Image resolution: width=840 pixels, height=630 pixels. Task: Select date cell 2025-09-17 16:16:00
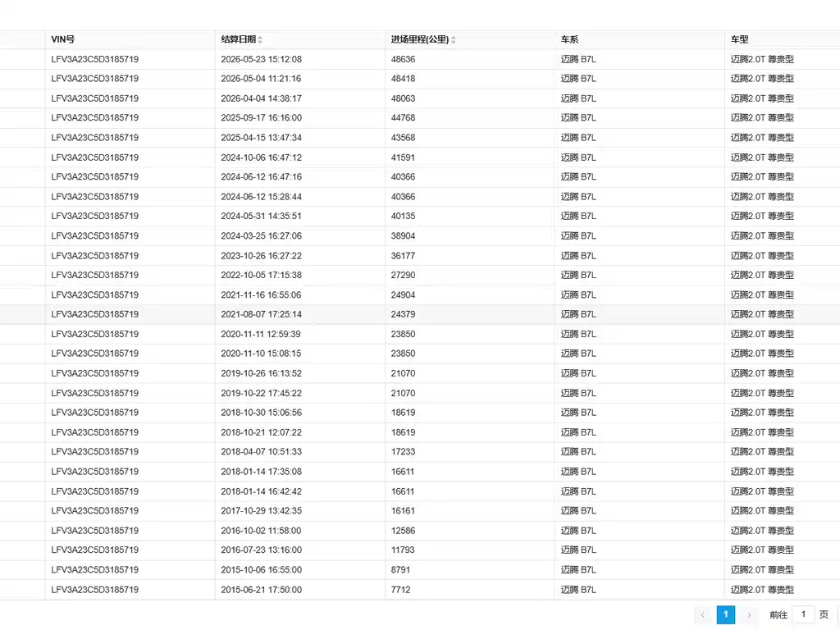click(262, 118)
